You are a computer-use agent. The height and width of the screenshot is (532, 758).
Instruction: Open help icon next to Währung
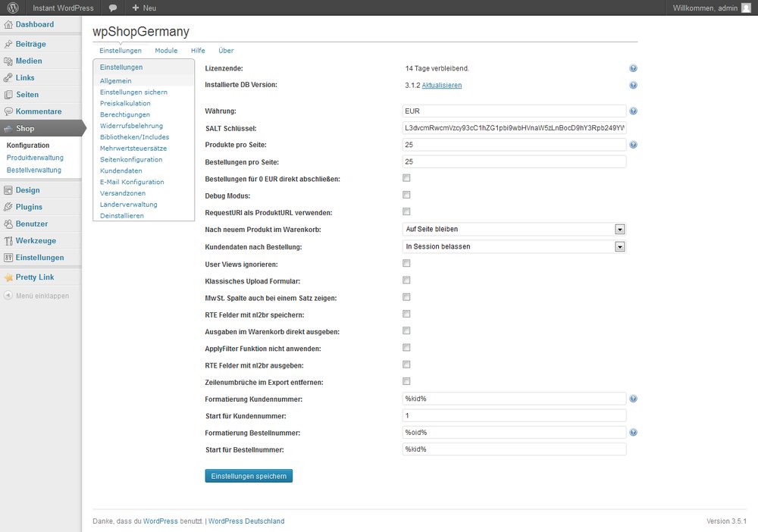click(x=633, y=111)
